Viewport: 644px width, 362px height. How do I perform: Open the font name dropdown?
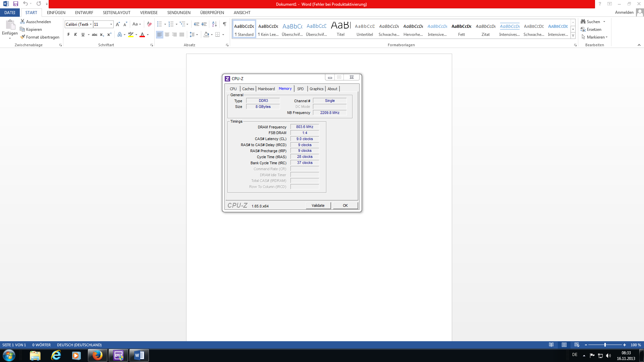pyautogui.click(x=91, y=24)
